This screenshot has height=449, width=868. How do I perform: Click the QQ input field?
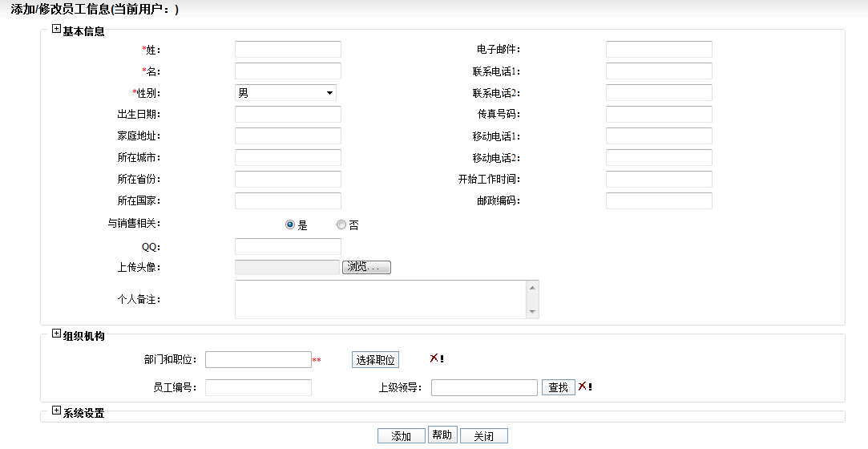click(x=288, y=247)
